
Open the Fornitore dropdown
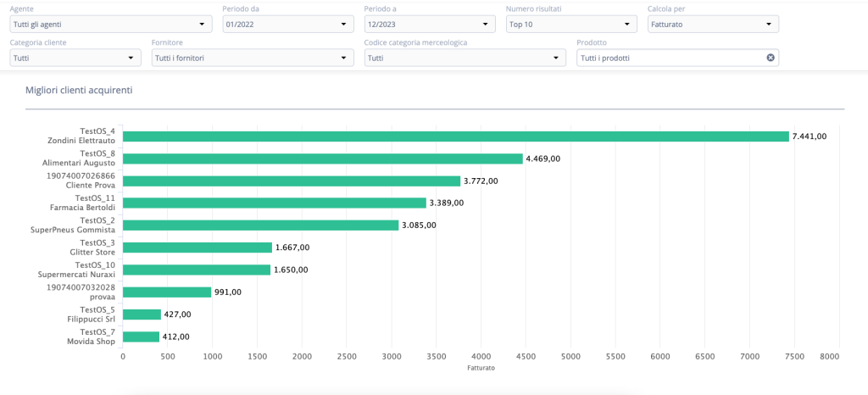253,58
